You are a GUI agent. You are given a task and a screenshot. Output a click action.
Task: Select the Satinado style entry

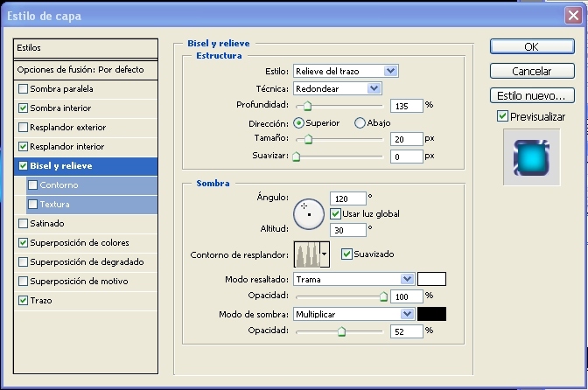coord(86,223)
